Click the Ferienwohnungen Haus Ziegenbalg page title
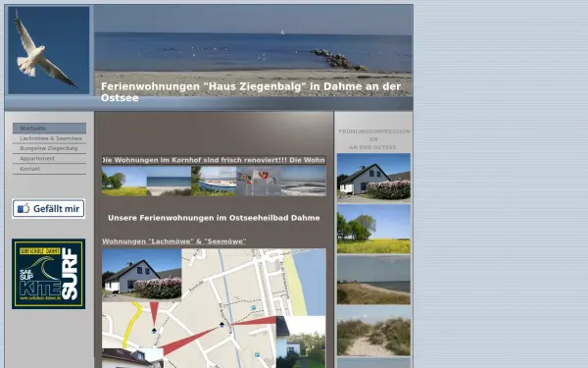This screenshot has height=368, width=588. 251,92
